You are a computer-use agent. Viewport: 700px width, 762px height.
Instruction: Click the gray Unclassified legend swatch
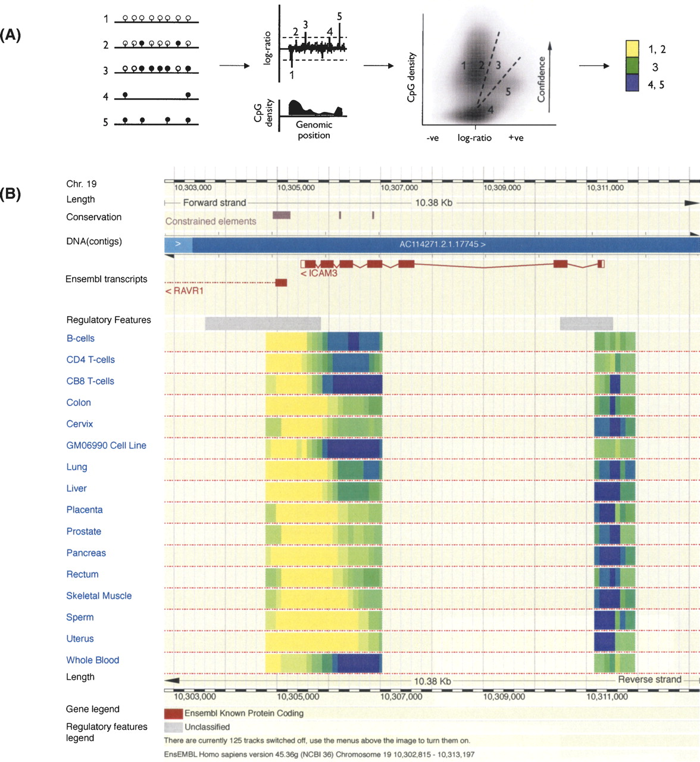(x=173, y=727)
